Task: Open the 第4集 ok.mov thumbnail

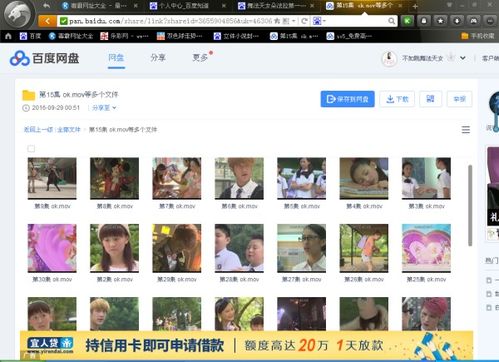Action: tap(364, 178)
